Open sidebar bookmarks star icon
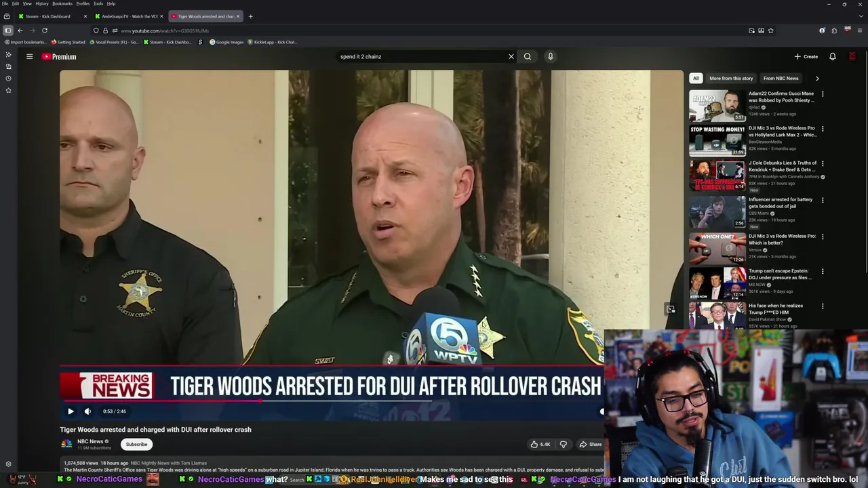 click(8, 90)
